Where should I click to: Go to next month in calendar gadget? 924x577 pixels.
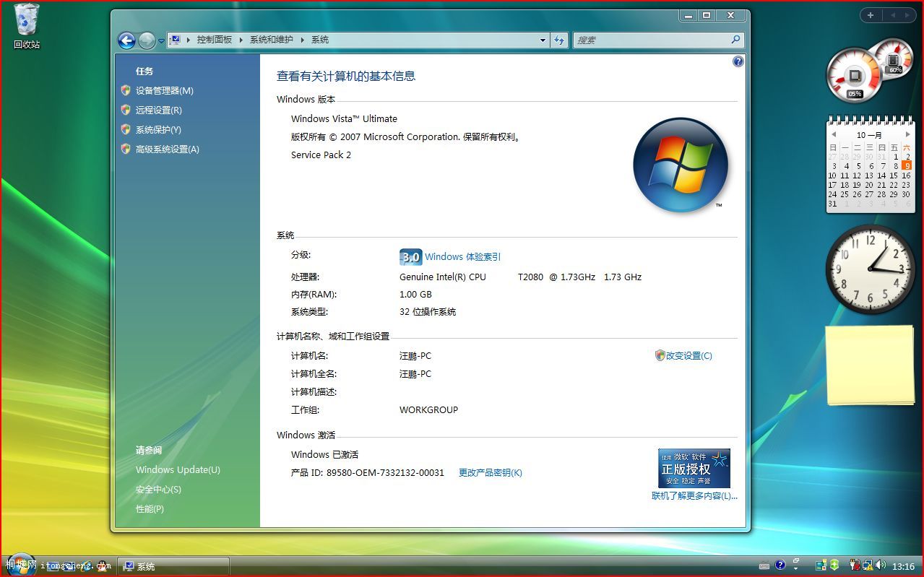(x=908, y=135)
